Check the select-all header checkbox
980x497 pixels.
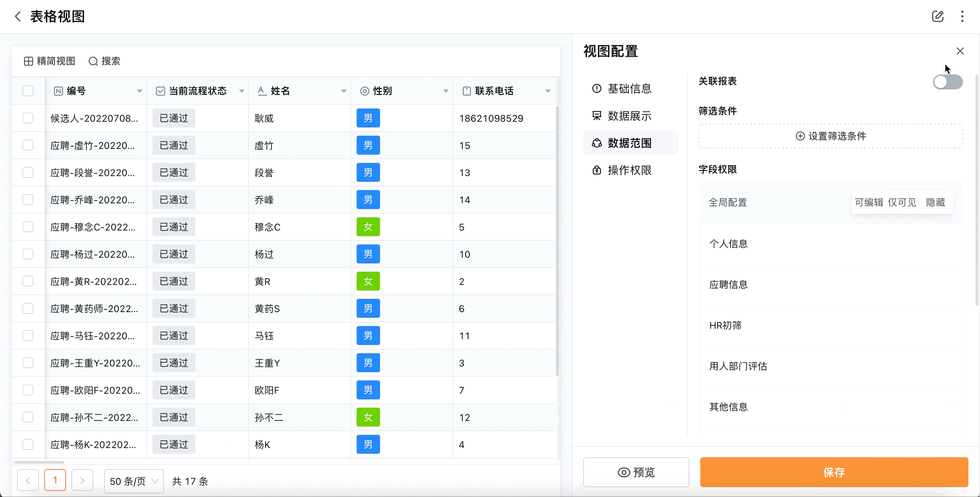click(x=28, y=91)
